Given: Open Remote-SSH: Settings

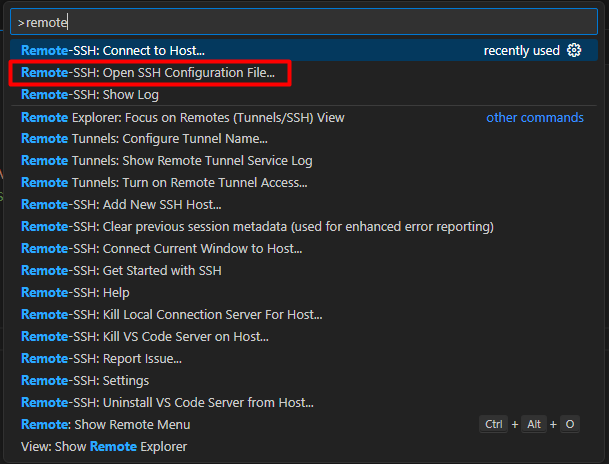Looking at the screenshot, I should (304, 381).
